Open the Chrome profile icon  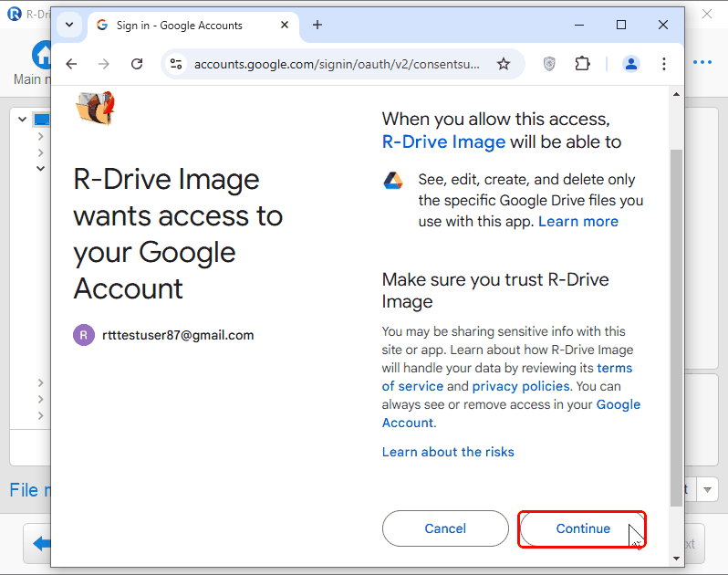point(631,64)
